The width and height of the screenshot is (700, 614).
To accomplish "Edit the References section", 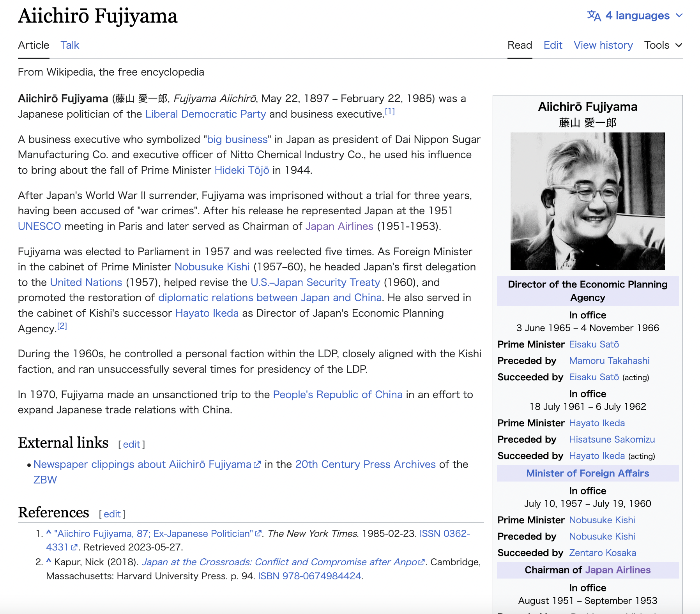I will [x=112, y=514].
